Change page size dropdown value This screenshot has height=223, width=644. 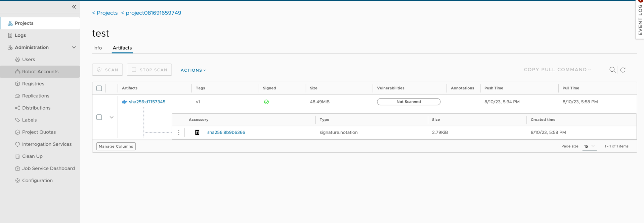point(589,146)
